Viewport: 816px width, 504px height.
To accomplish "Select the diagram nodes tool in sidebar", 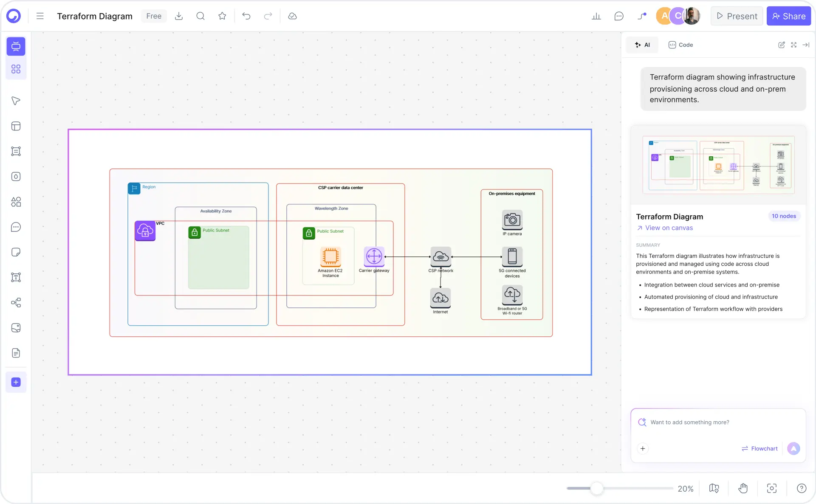I will tap(16, 303).
